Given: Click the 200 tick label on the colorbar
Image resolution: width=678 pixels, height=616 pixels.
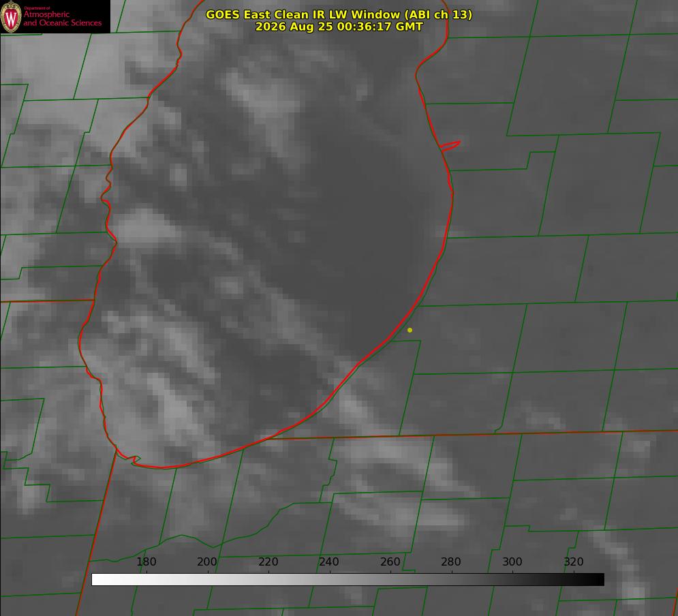Looking at the screenshot, I should [x=207, y=561].
